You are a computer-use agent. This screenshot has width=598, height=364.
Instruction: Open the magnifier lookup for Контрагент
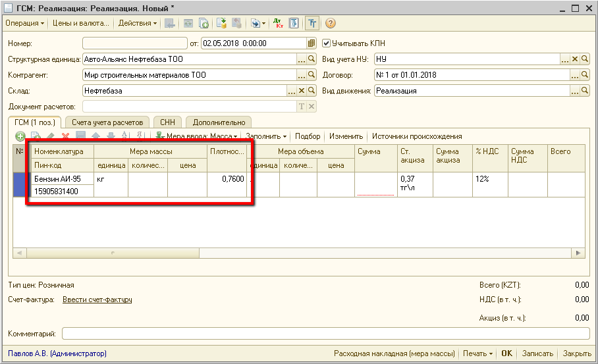pos(312,75)
